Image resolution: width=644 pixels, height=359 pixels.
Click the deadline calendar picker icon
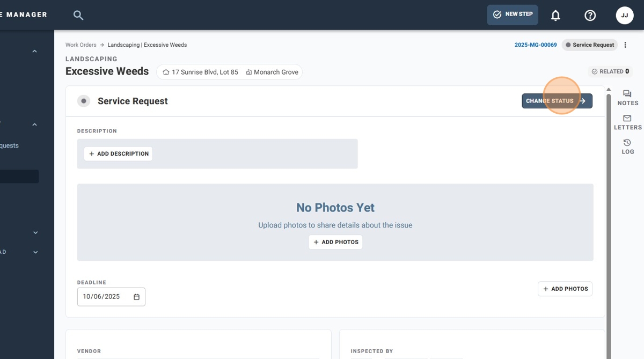136,297
